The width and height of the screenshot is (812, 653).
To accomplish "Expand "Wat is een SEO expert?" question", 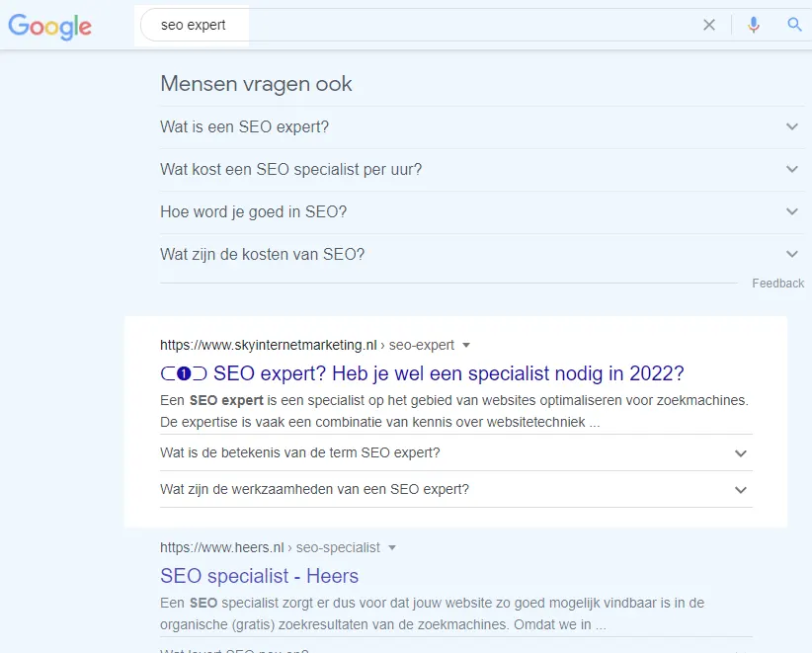I will tap(482, 126).
